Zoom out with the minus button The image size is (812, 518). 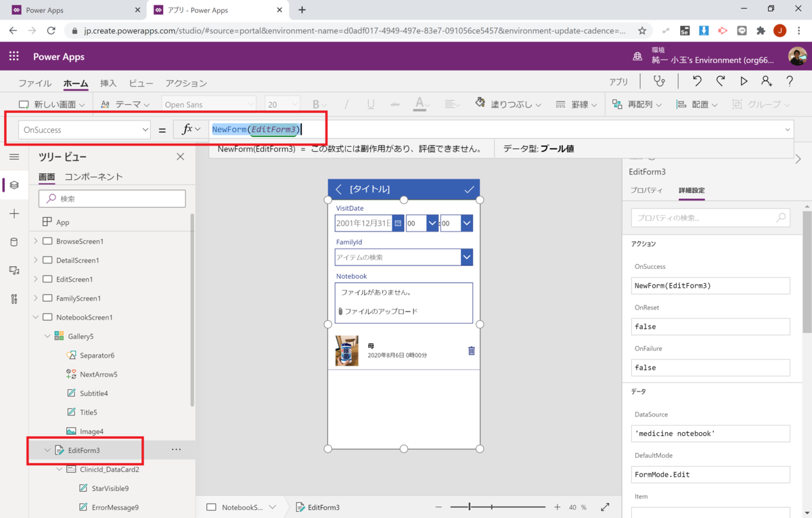tap(438, 507)
